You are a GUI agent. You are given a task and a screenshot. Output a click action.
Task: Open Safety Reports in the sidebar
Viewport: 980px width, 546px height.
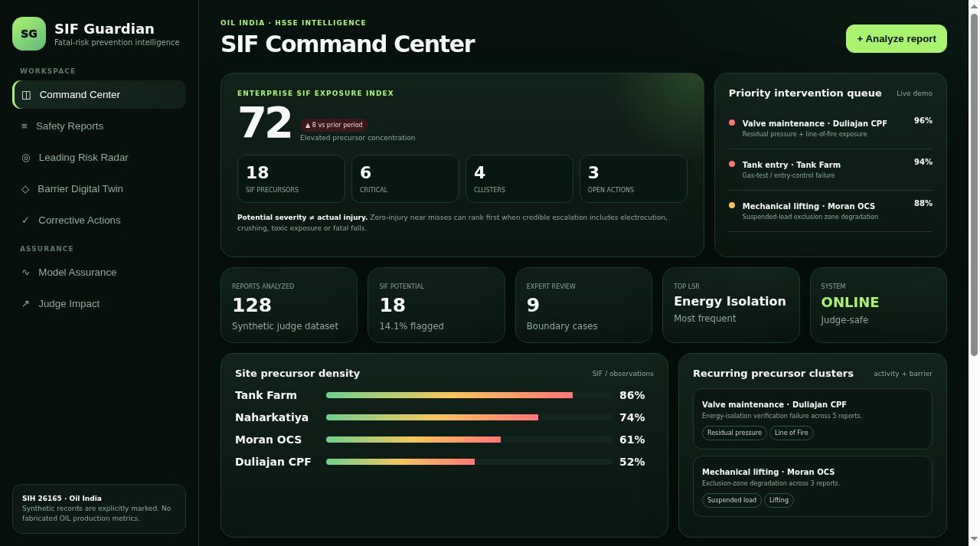[99, 126]
